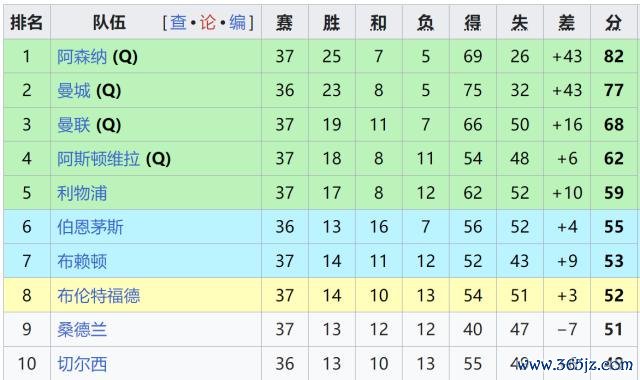Open the 布伦特福德 team link
The image size is (640, 380).
tap(98, 295)
